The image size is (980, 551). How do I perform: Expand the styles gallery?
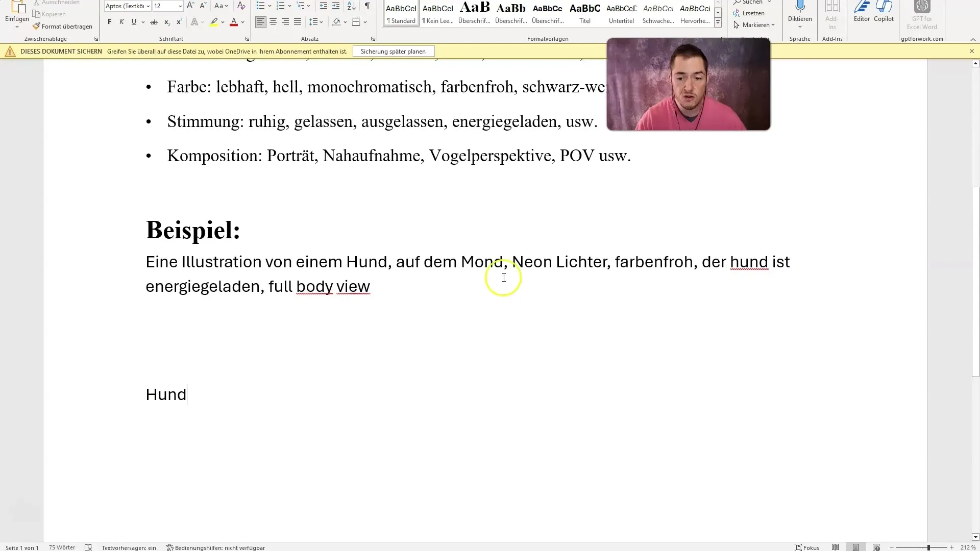[x=718, y=22]
